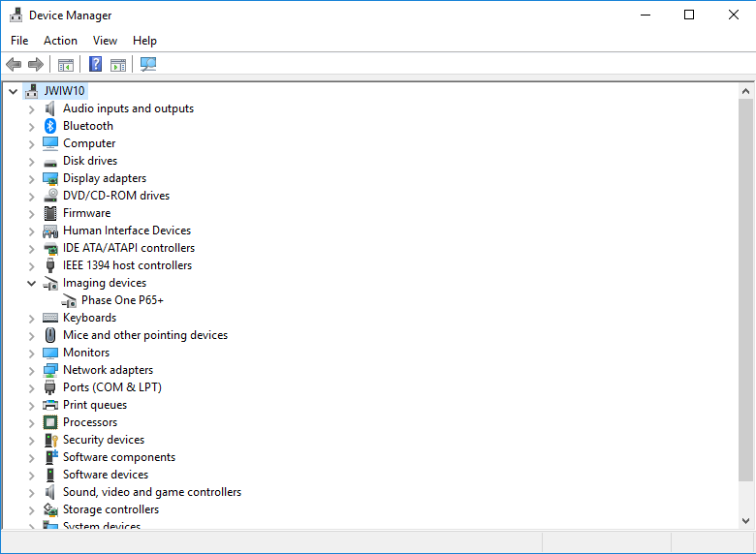Click the Audio inputs and outputs speaker icon

(50, 108)
